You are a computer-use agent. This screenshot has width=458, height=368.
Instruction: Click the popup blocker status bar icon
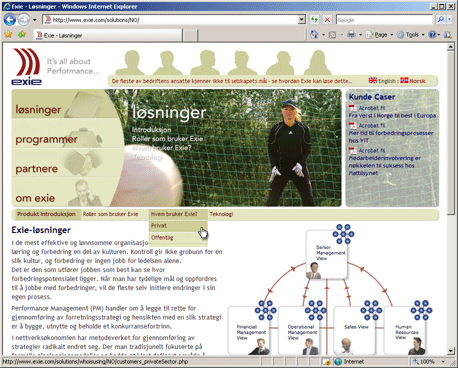pyautogui.click(x=327, y=362)
